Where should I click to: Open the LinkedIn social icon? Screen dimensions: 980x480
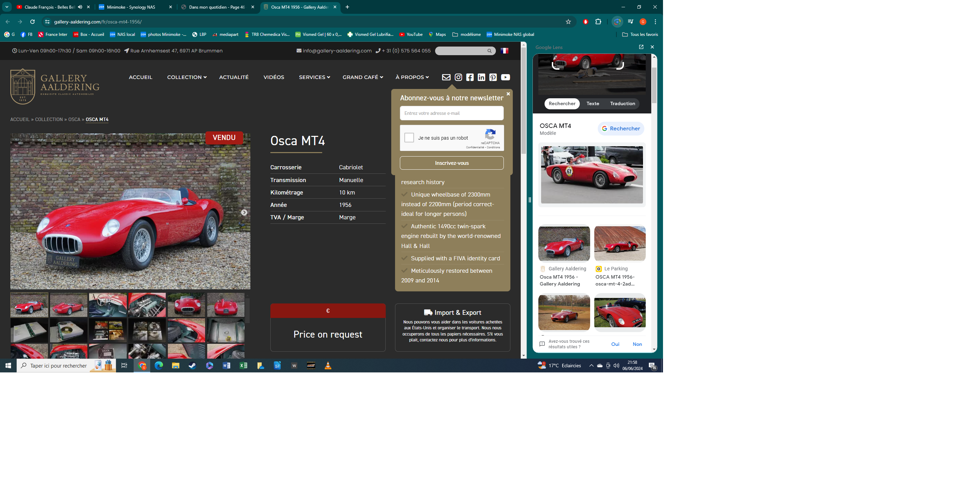(481, 78)
